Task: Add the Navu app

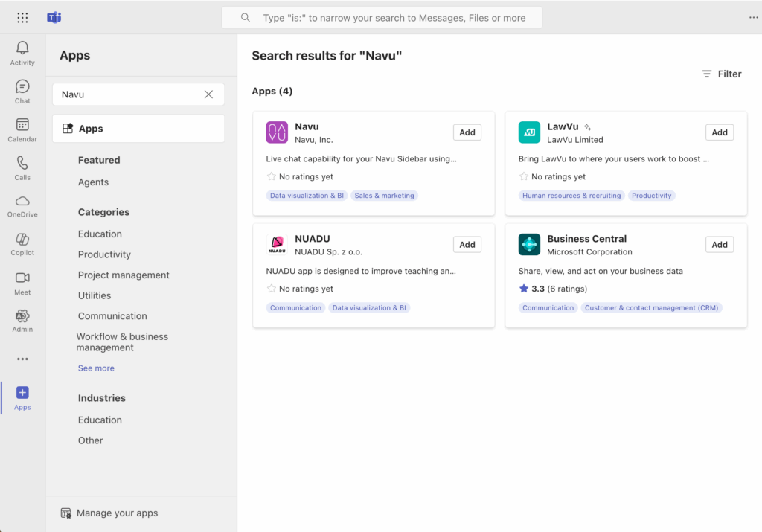Action: pyautogui.click(x=467, y=132)
